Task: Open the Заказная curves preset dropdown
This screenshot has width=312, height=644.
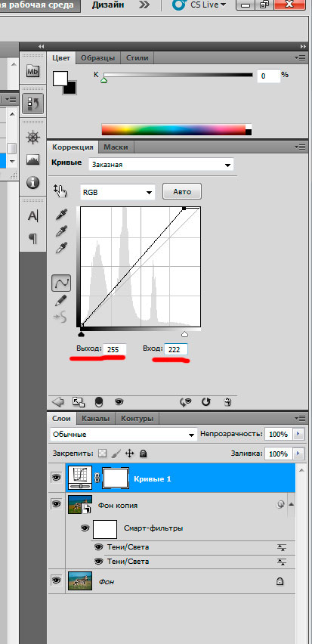Action: tap(161, 165)
